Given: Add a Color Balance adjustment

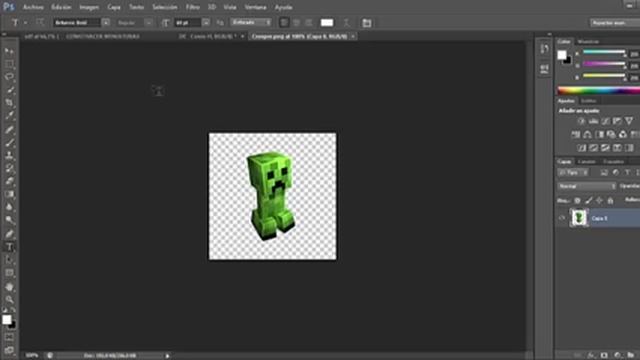Looking at the screenshot, I should coord(587,134).
